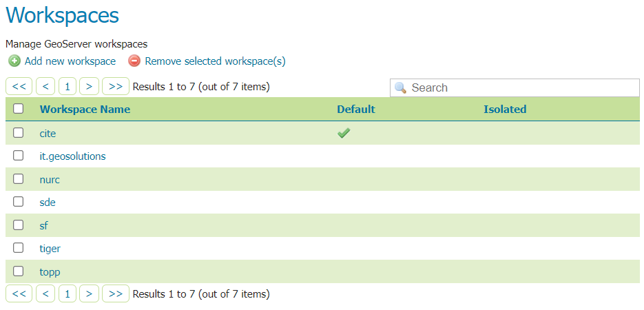
Task: Jump to last page in top pager
Action: (x=115, y=87)
